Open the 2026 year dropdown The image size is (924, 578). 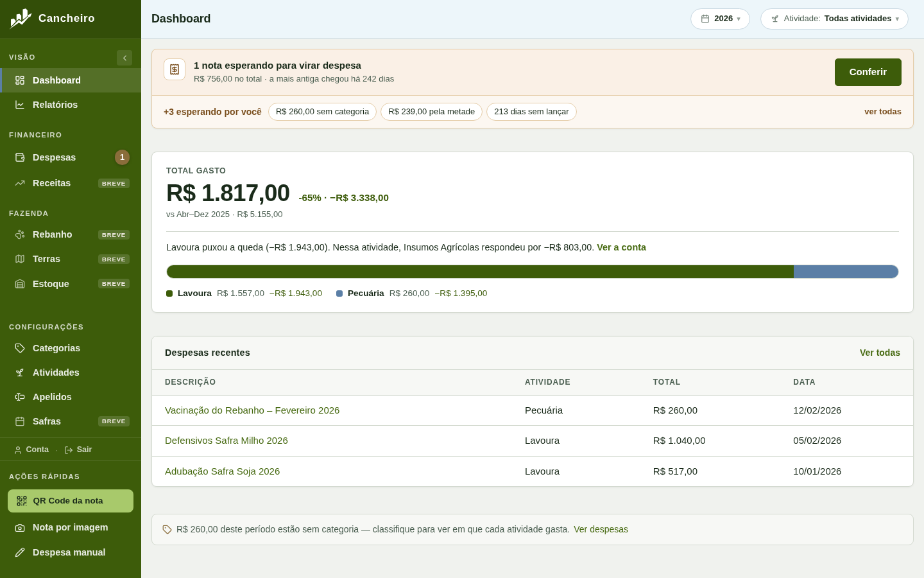click(x=720, y=19)
